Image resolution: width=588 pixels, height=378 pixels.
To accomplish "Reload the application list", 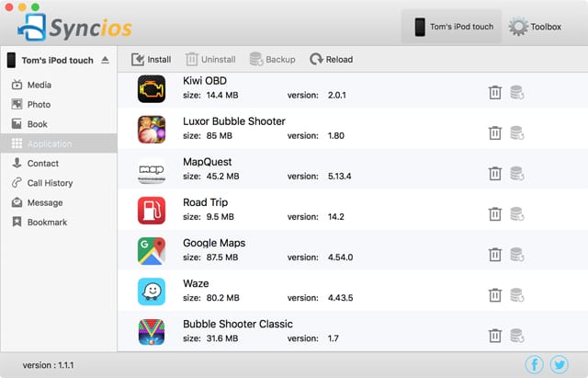I will (331, 60).
